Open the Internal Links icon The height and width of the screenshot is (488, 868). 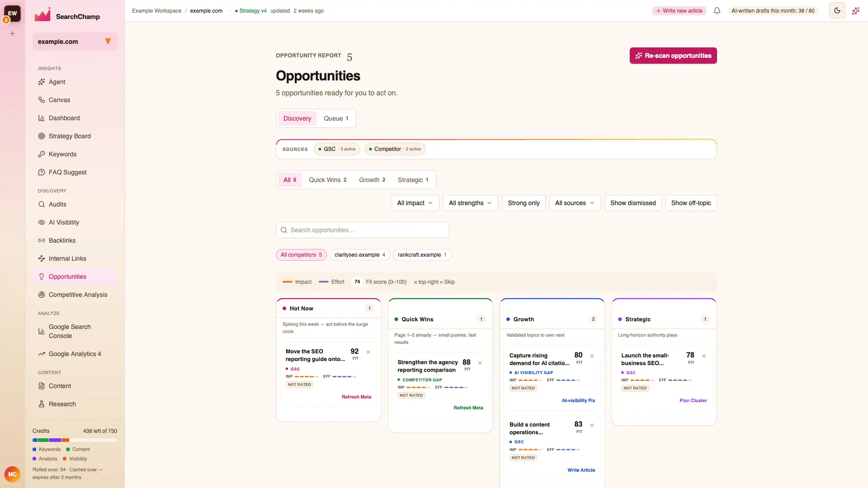tap(42, 258)
